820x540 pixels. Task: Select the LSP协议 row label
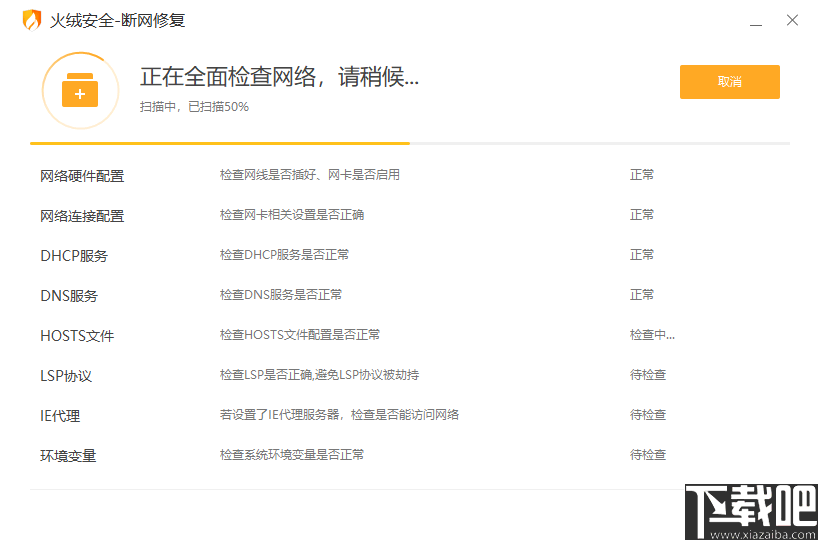click(66, 376)
